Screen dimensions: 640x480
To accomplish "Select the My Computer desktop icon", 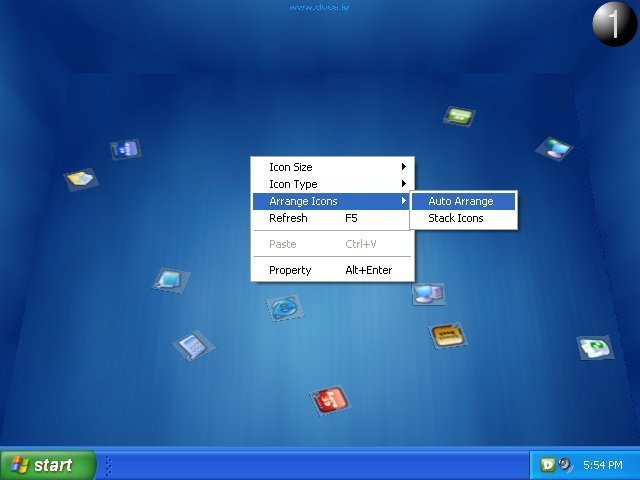I will (428, 293).
